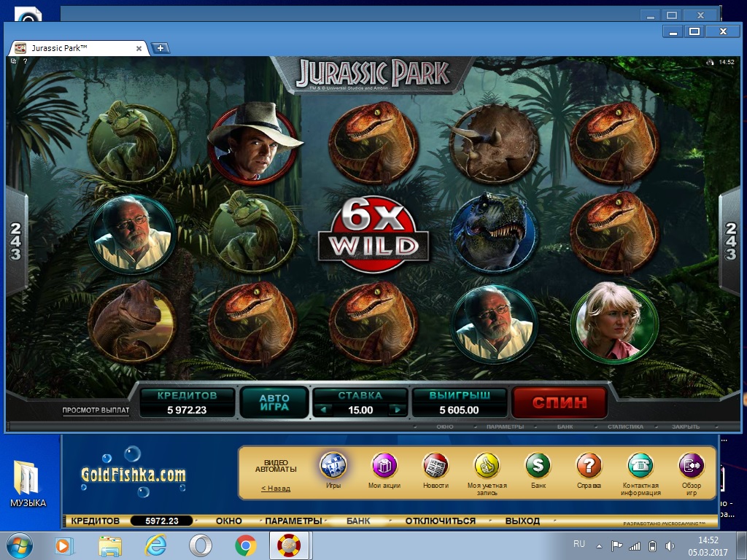Image resolution: width=747 pixels, height=560 pixels.
Task: Launch Opera browser from the taskbar
Action: pyautogui.click(x=201, y=545)
